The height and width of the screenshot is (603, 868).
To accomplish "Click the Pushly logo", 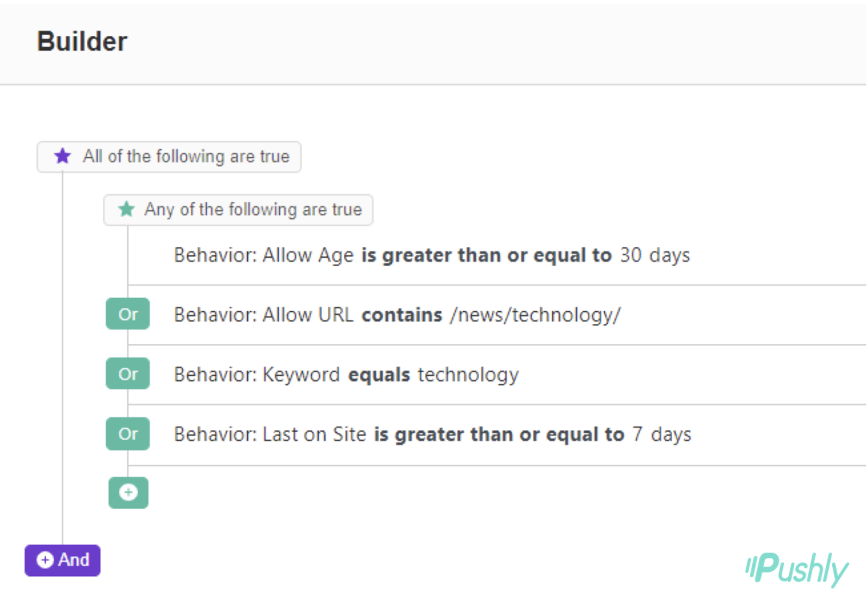I will click(x=796, y=569).
